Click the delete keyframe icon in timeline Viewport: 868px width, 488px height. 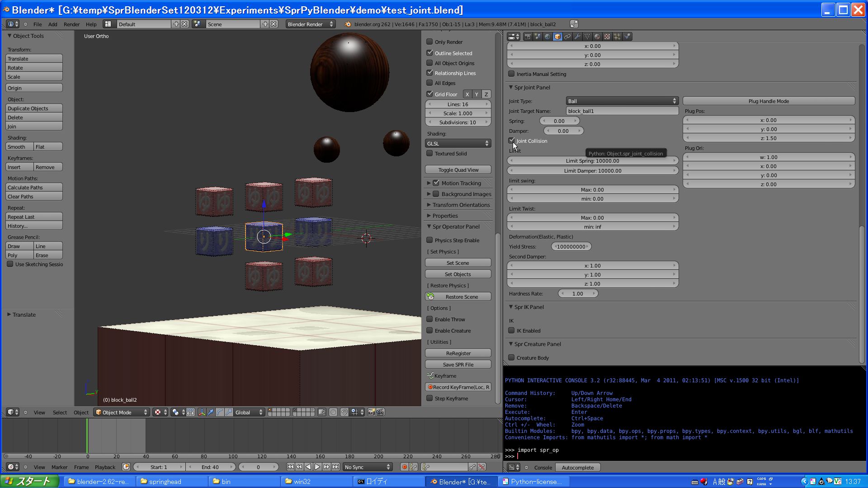[x=482, y=467]
